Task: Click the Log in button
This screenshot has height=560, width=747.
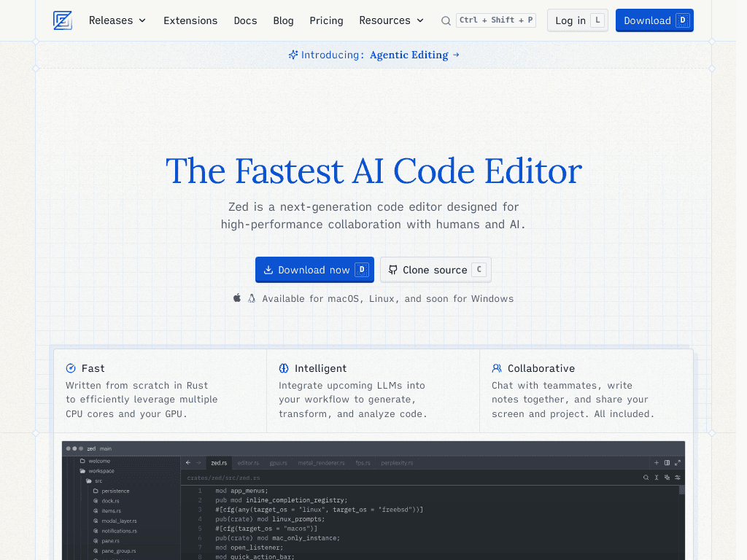Action: (578, 20)
